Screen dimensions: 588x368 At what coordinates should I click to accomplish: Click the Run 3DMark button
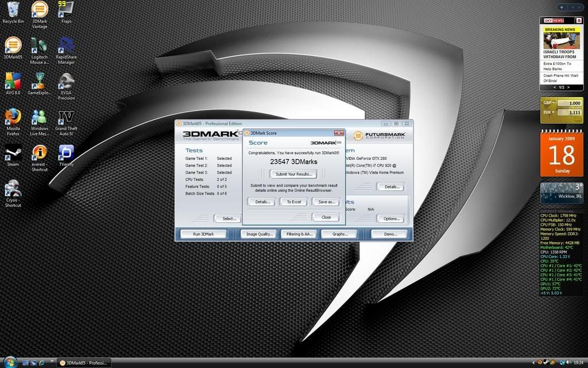203,234
